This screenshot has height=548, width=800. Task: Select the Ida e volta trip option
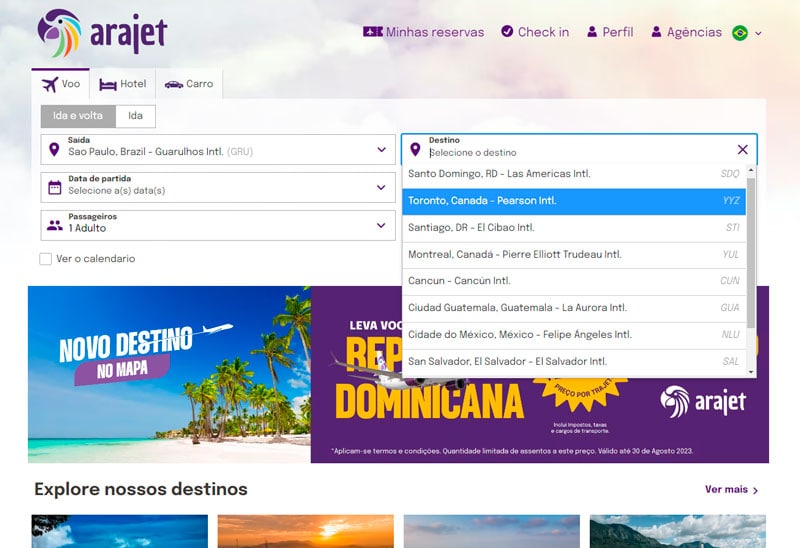click(78, 116)
